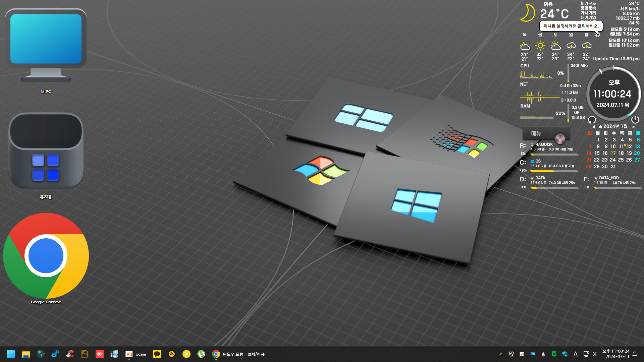The image size is (644, 362).
Task: Select day 17 in the calendar widget
Action: pos(613,153)
